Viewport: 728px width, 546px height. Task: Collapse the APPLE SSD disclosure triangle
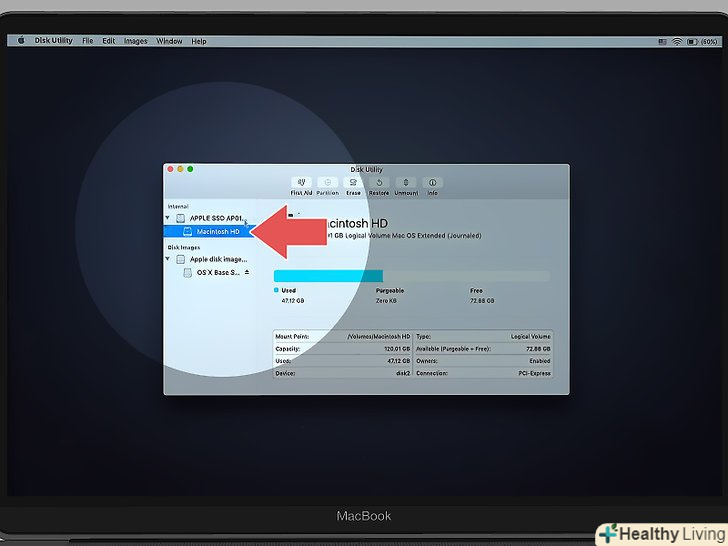click(x=168, y=218)
